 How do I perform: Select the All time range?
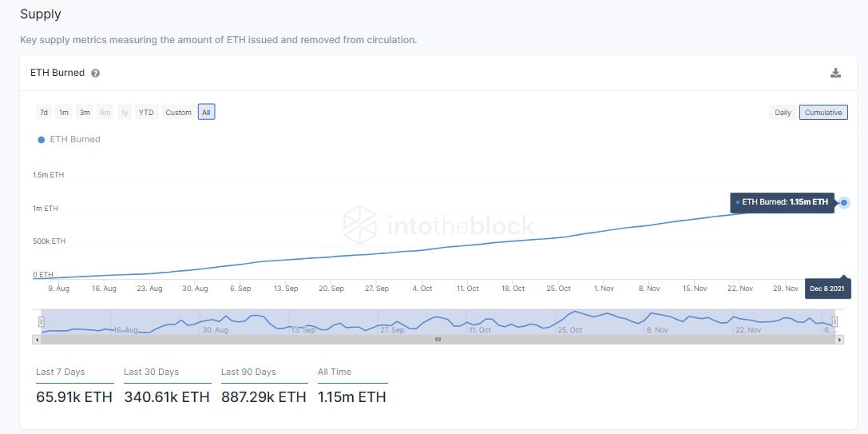[x=206, y=113]
